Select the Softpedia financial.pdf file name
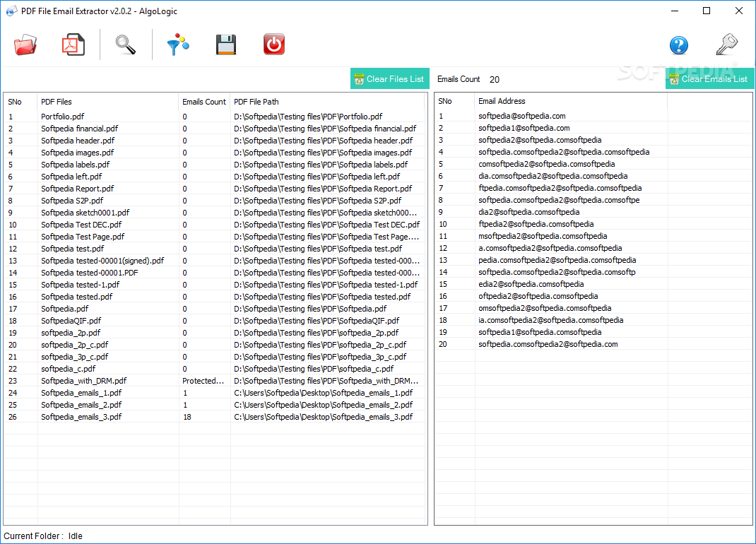Image resolution: width=756 pixels, height=544 pixels. tap(80, 129)
